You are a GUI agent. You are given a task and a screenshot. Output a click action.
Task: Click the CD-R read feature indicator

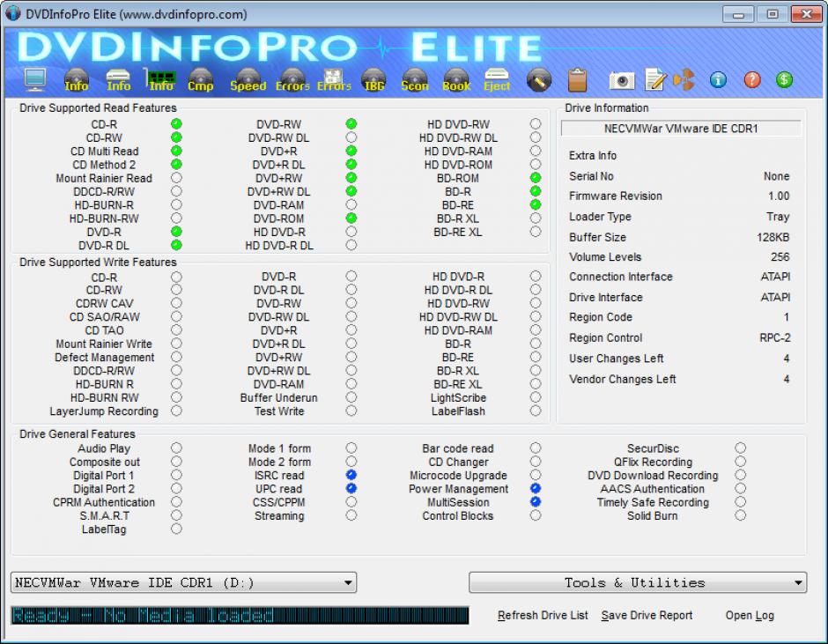click(x=176, y=123)
